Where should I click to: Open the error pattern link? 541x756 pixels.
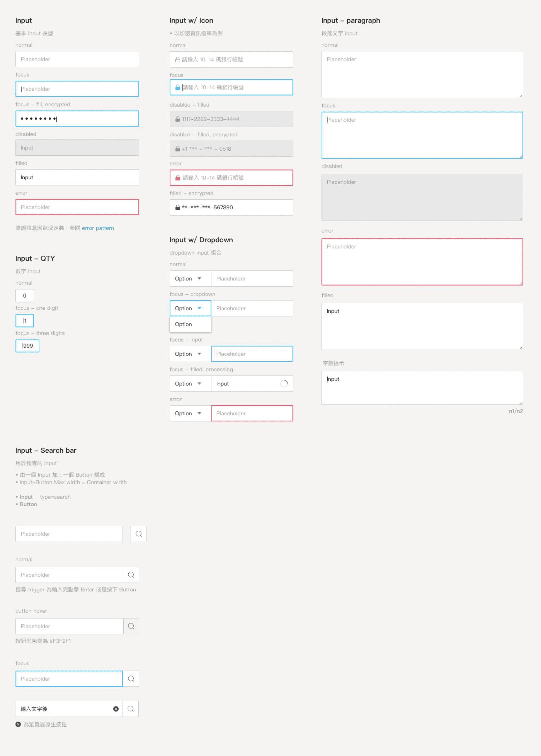pyautogui.click(x=98, y=228)
